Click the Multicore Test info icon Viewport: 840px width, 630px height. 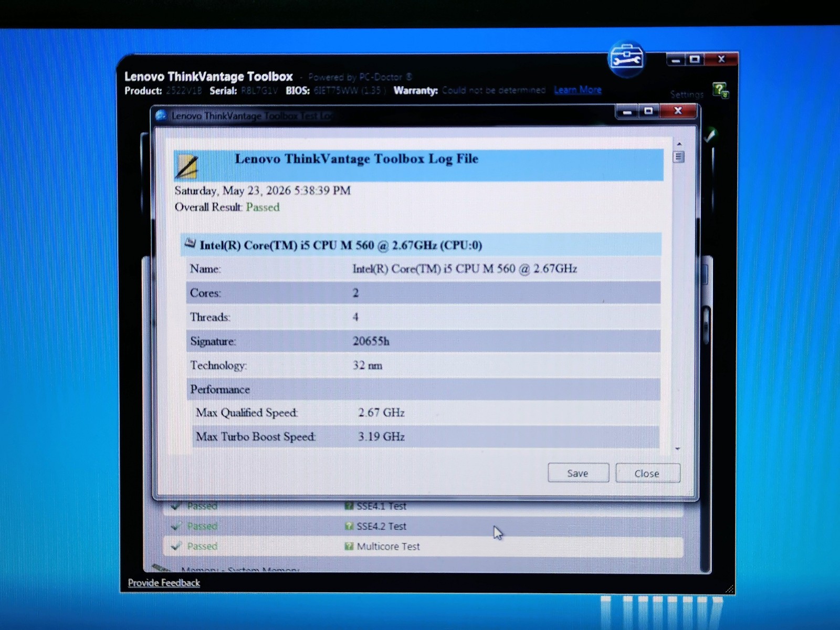(349, 546)
